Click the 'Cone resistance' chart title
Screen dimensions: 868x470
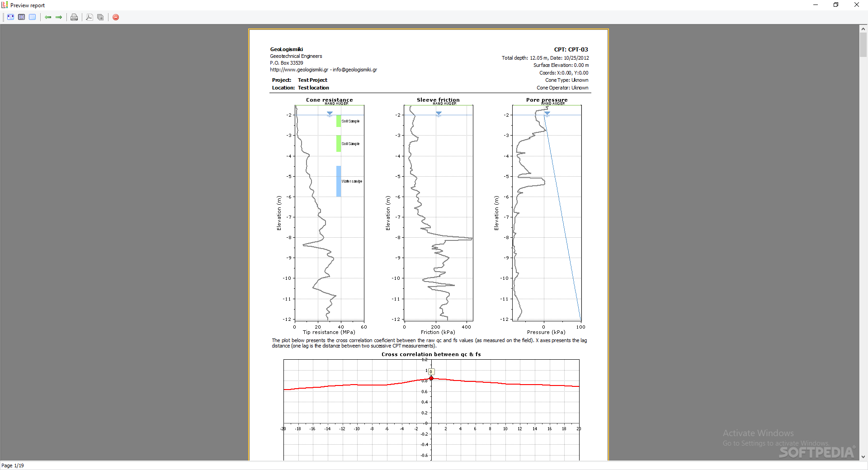coord(329,100)
